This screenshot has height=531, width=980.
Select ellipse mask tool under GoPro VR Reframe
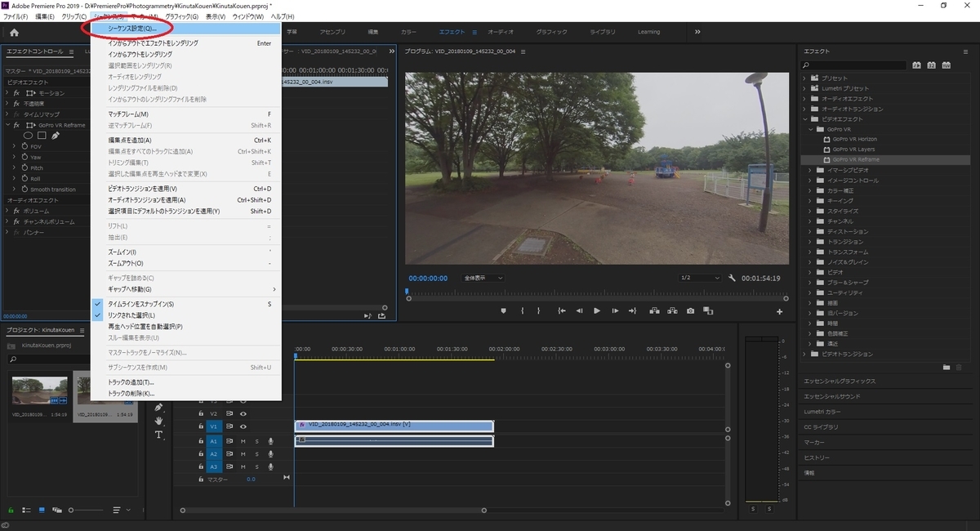pos(28,136)
